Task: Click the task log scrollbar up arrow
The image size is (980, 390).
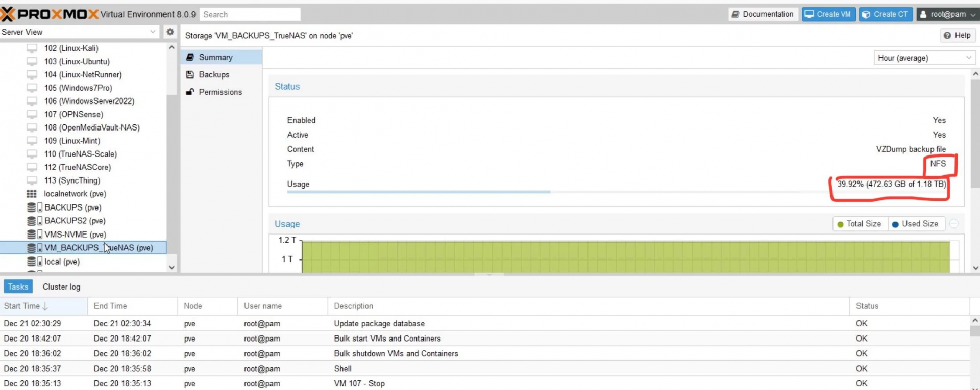Action: click(975, 320)
